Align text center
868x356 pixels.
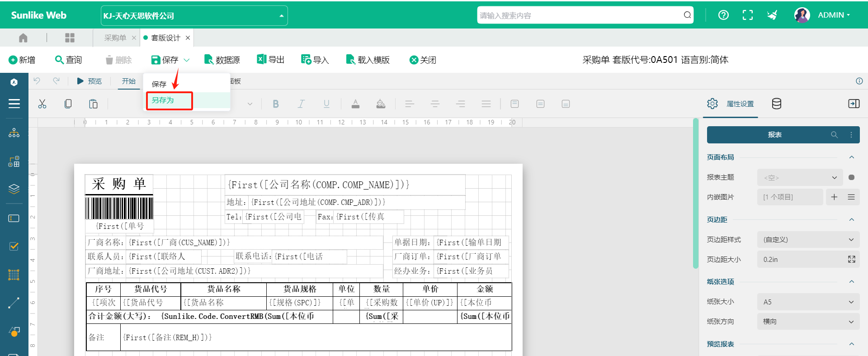[x=435, y=104]
